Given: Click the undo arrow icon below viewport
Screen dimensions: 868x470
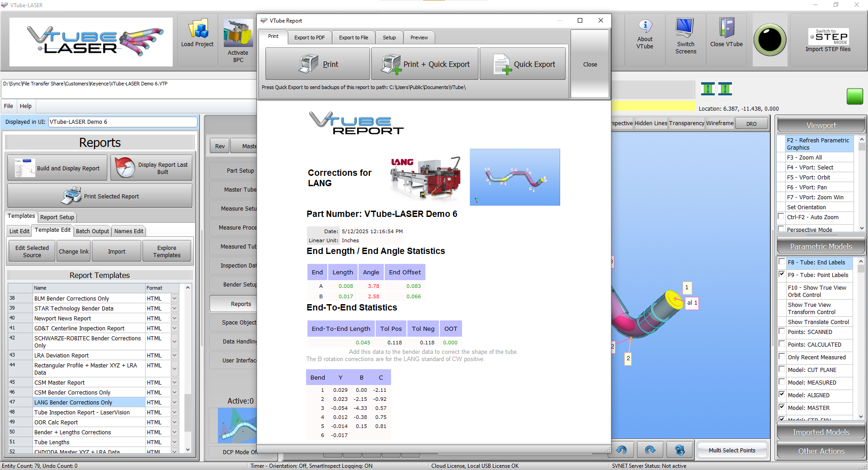Looking at the screenshot, I should click(622, 450).
